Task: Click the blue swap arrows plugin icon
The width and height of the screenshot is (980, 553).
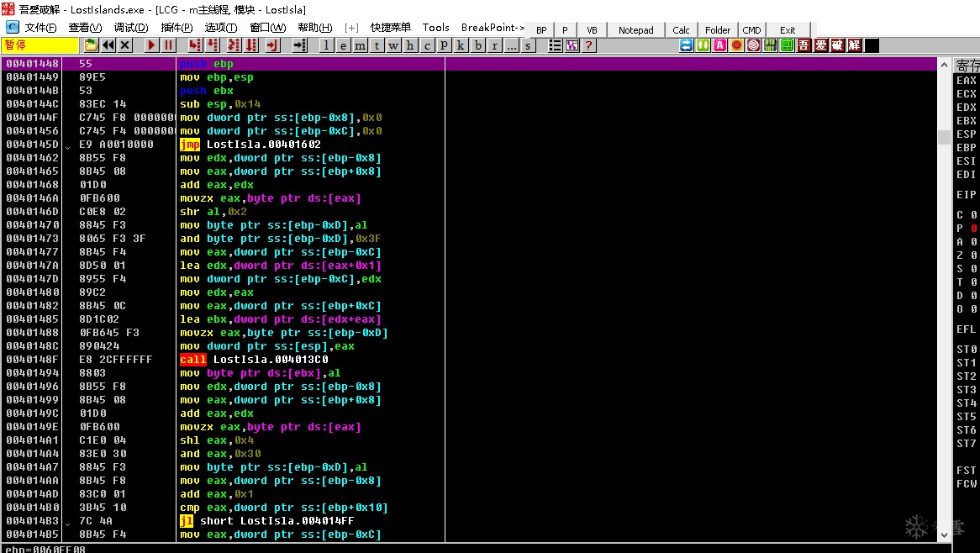Action: tap(686, 45)
